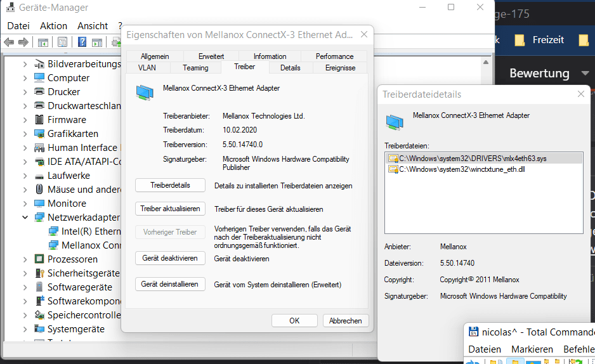
Task: Click Abbrechen in the properties dialog
Action: pyautogui.click(x=345, y=320)
